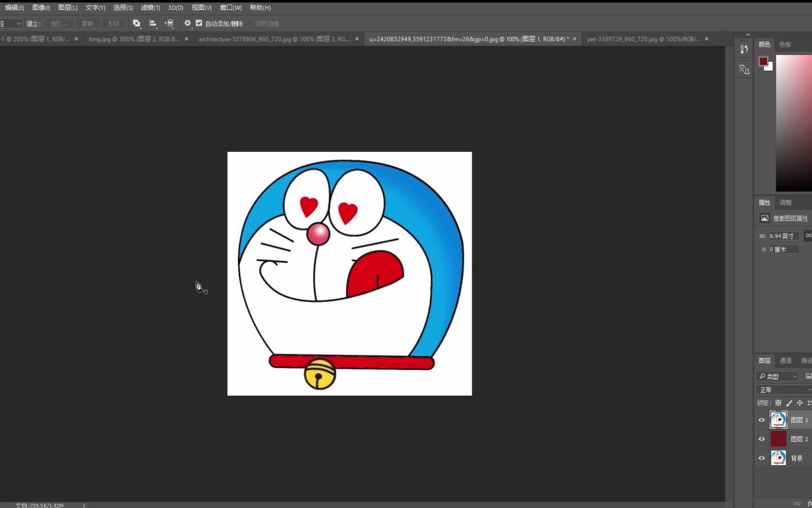Close the first document tab at 200%
The width and height of the screenshot is (812, 508).
77,39
